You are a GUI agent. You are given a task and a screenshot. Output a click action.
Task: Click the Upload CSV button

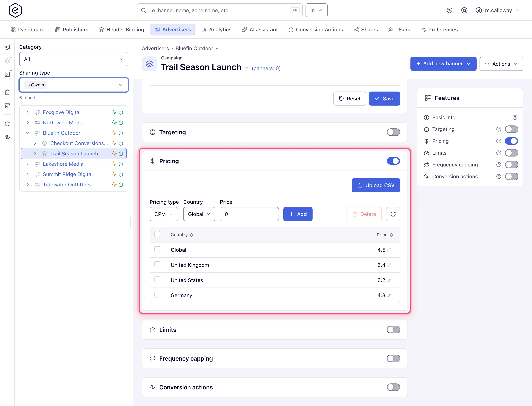[376, 185]
